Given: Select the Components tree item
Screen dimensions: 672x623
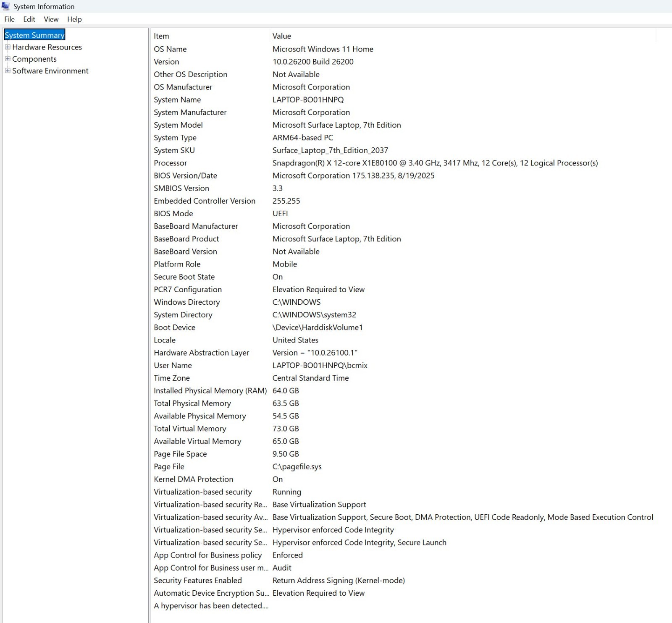Looking at the screenshot, I should point(34,59).
